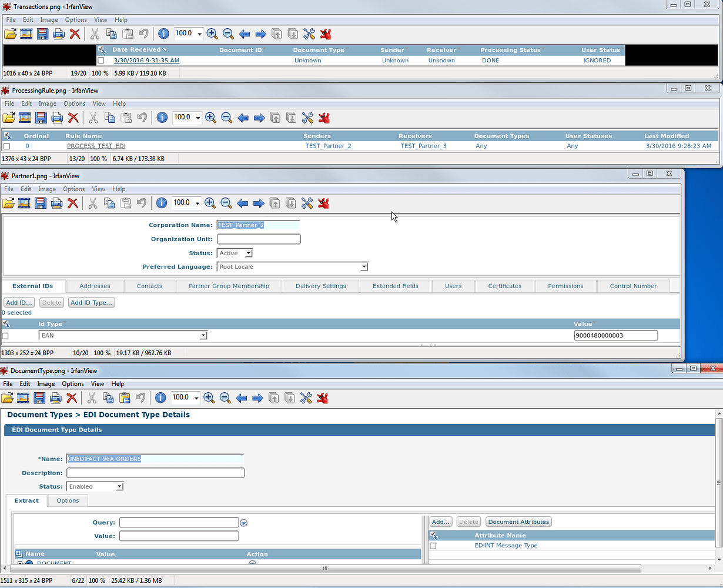Copy icon in ProcessingRule.png window toolbar

pyautogui.click(x=109, y=118)
